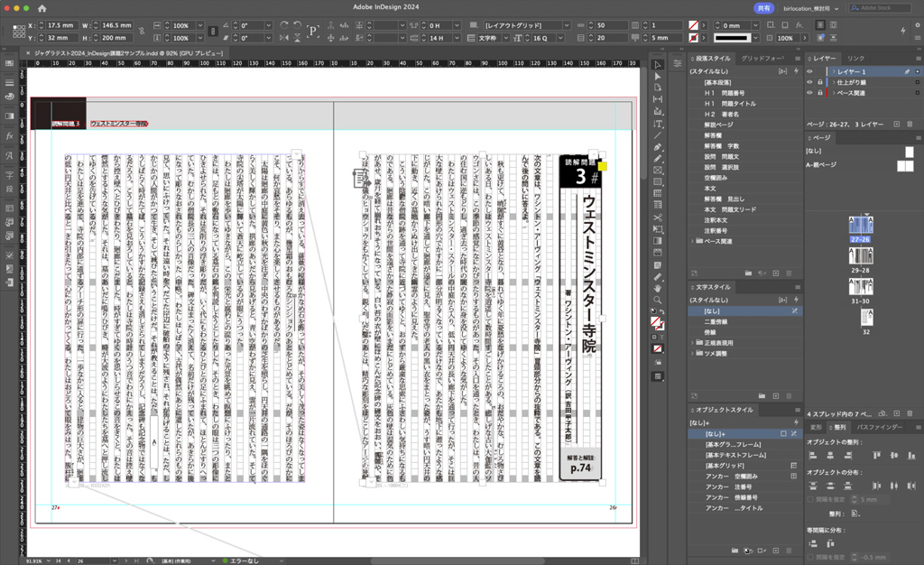924x565 pixels.
Task: Expand レイヤー 1 layer contents
Action: click(x=833, y=72)
